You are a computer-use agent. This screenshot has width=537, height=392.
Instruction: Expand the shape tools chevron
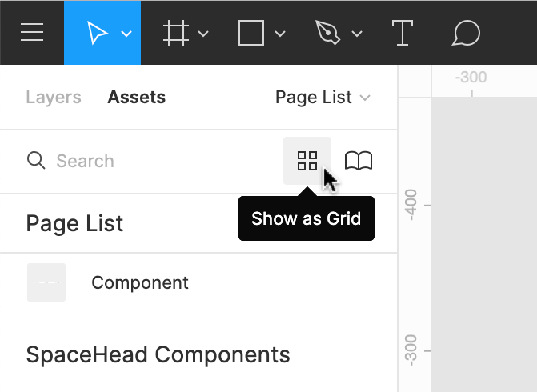pyautogui.click(x=280, y=34)
